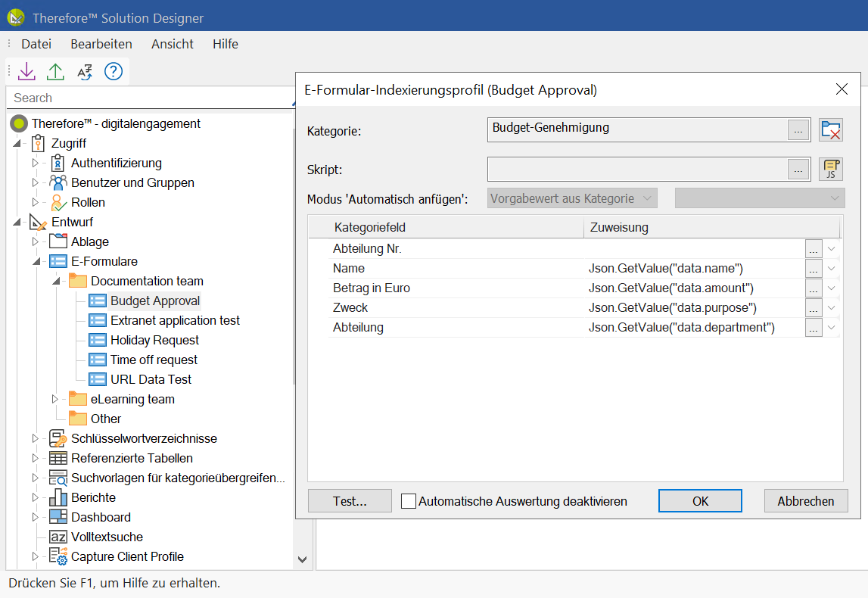868x598 pixels.
Task: Click the Referenzierte Tabellen table icon
Action: (x=58, y=459)
